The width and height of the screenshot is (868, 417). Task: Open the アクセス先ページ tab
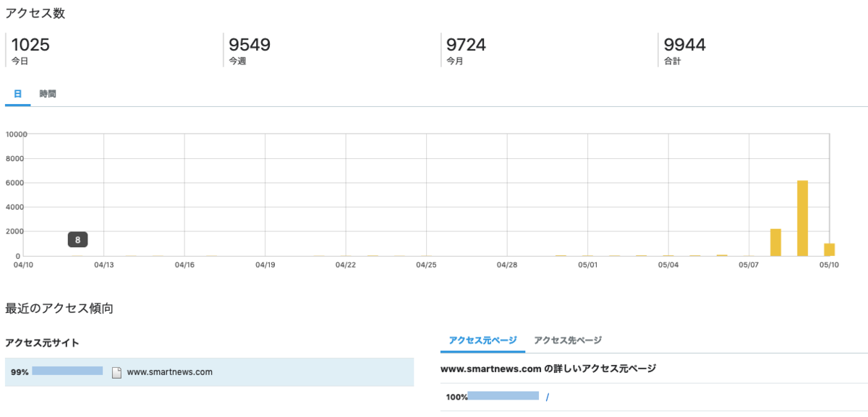pyautogui.click(x=568, y=340)
